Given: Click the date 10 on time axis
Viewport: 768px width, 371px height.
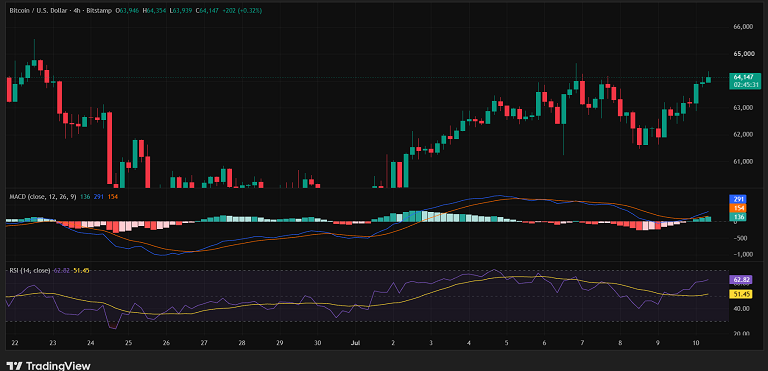Looking at the screenshot, I should 696,343.
